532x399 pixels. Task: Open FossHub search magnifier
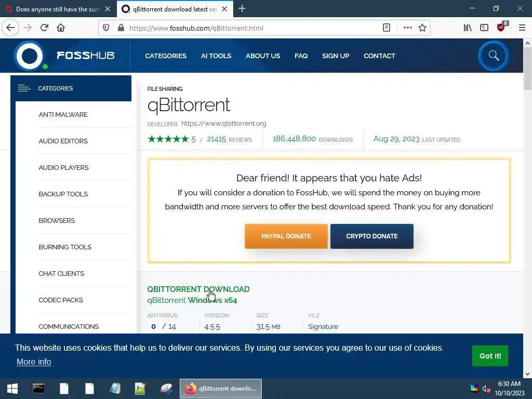click(494, 56)
